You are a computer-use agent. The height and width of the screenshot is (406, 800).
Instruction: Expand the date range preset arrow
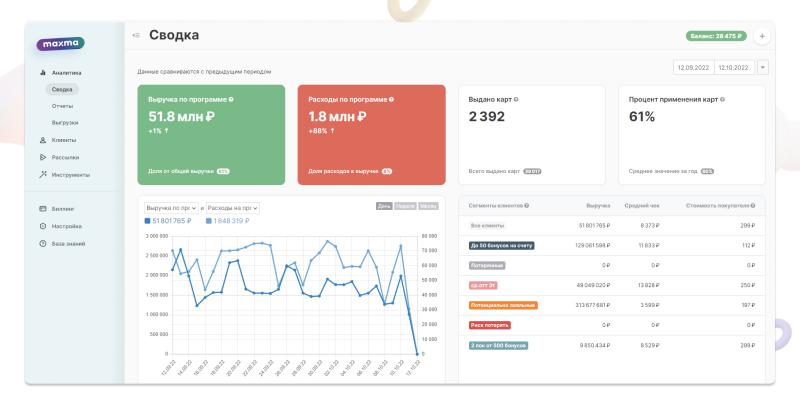pos(763,67)
